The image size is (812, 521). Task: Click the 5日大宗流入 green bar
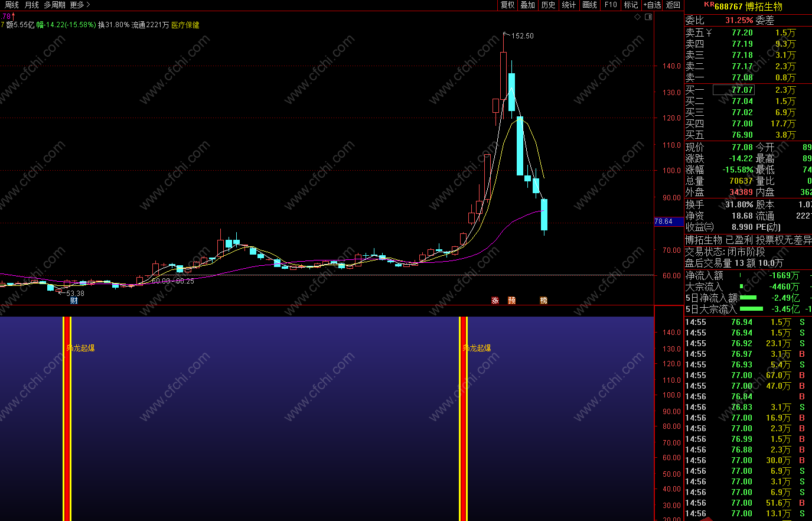(751, 309)
